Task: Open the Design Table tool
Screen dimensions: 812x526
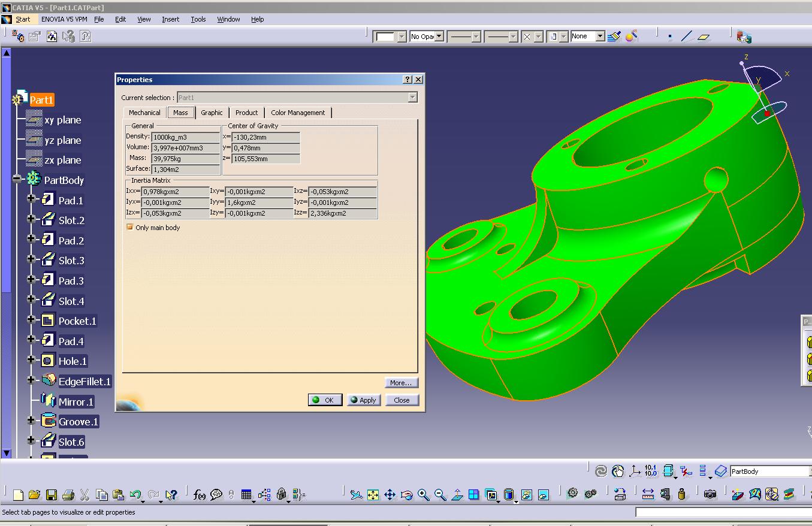Action: 246,495
